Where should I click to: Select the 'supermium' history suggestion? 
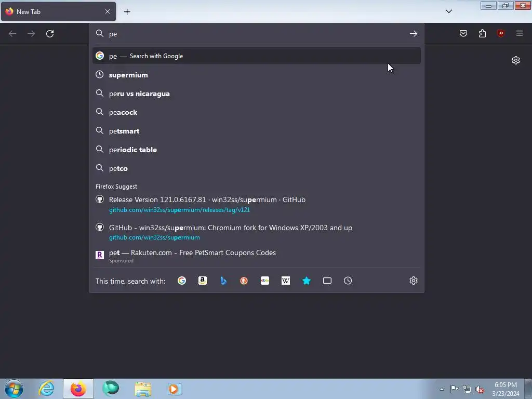point(257,75)
